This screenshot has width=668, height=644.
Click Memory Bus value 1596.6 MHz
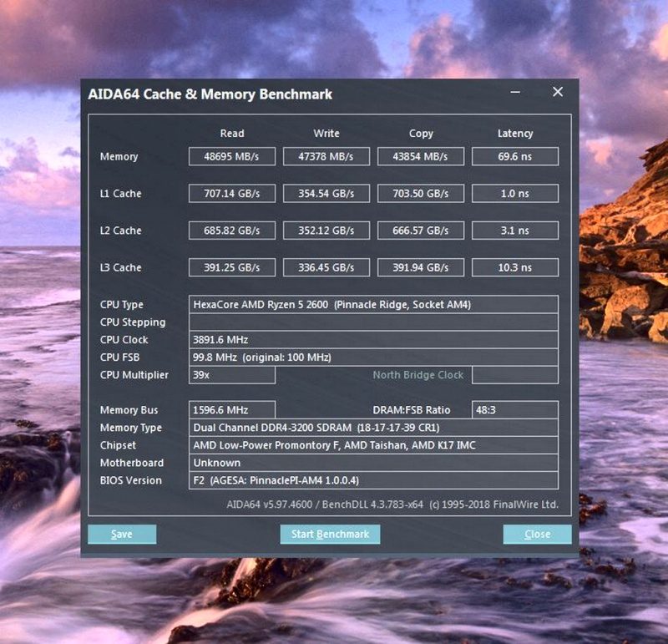232,410
